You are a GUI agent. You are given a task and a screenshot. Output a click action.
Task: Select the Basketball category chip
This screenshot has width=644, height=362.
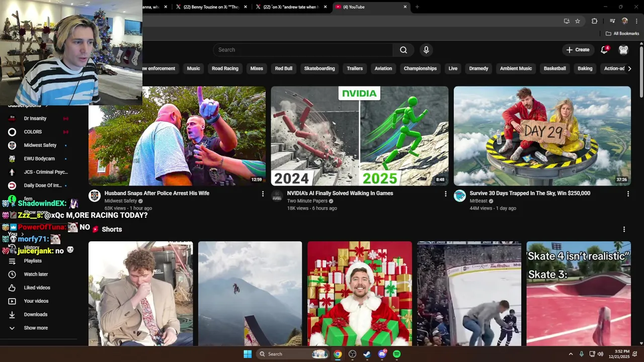coord(555,68)
